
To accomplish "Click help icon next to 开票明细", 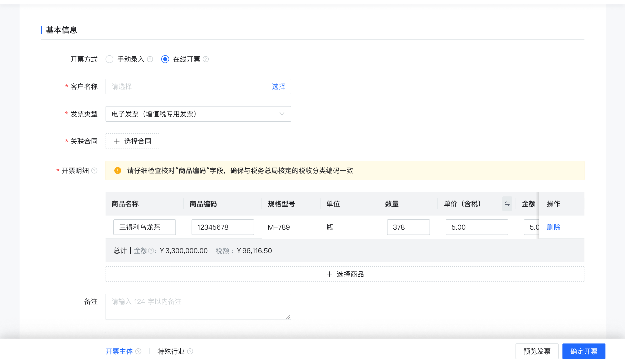I will click(x=94, y=171).
